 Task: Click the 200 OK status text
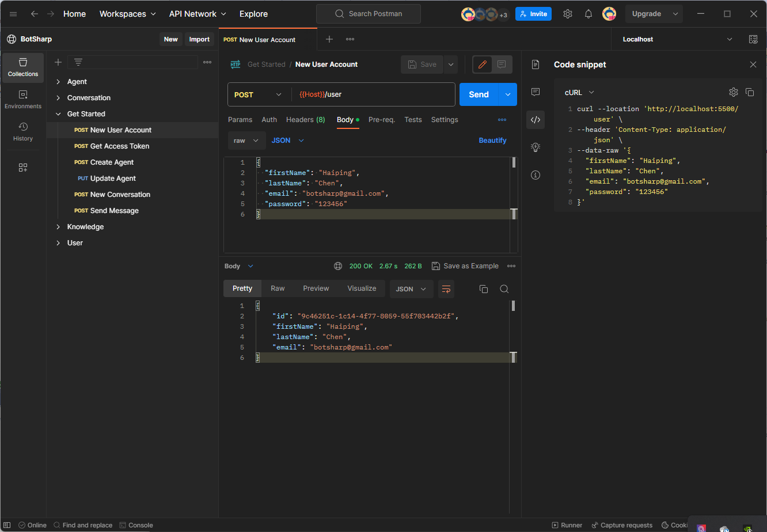361,266
